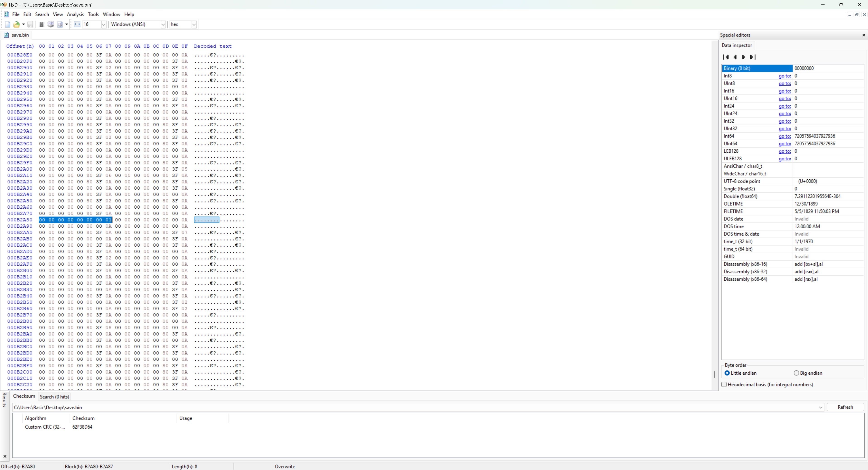Switch to the Search (0 hits) tab

pyautogui.click(x=54, y=397)
